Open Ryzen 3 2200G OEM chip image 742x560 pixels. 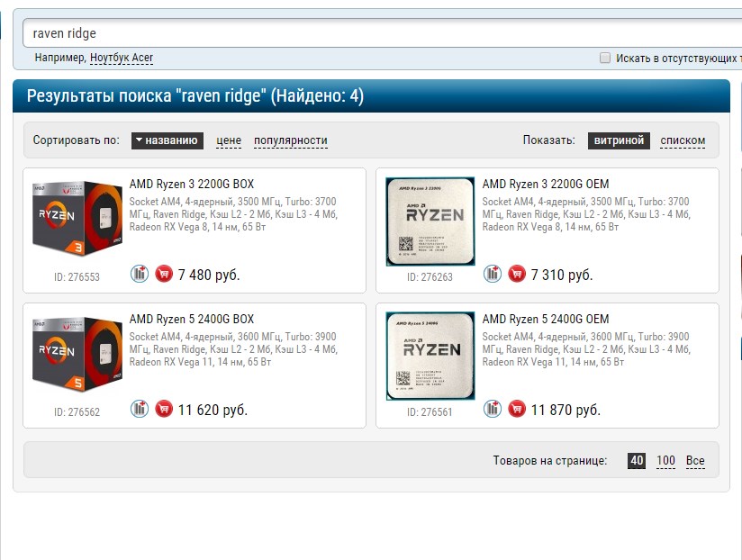click(430, 221)
